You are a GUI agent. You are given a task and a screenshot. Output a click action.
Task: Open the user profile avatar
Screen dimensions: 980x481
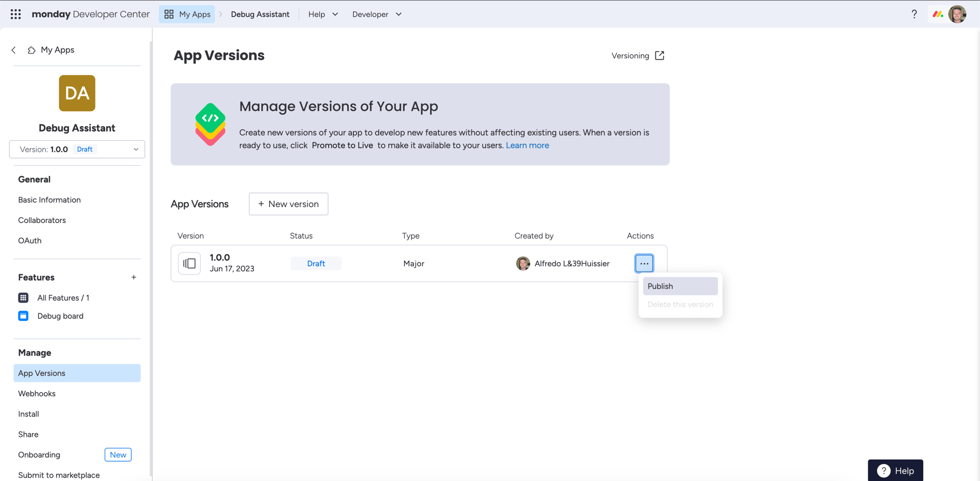pos(958,14)
